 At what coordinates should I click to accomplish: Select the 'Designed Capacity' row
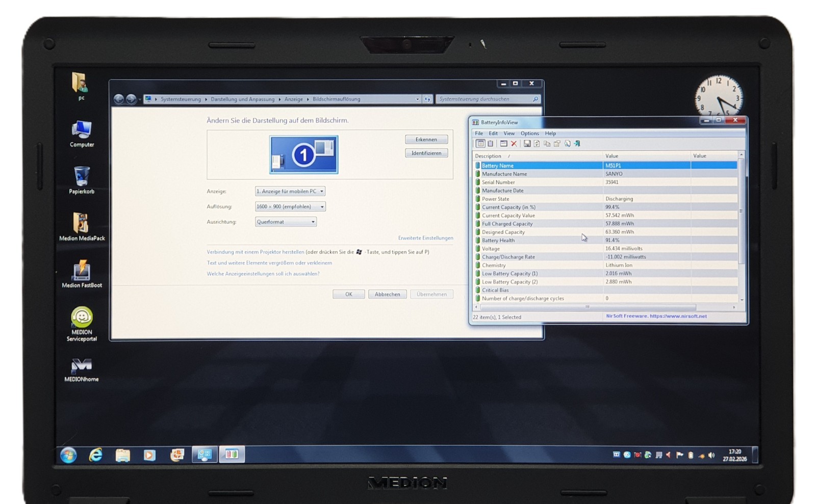(605, 232)
